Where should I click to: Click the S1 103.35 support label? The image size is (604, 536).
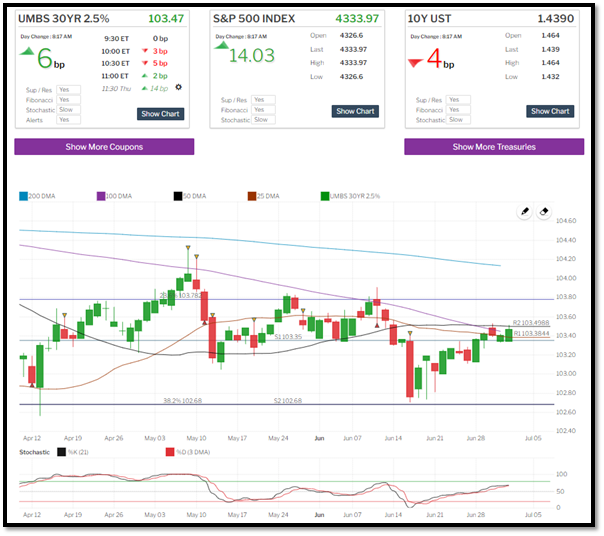click(288, 337)
